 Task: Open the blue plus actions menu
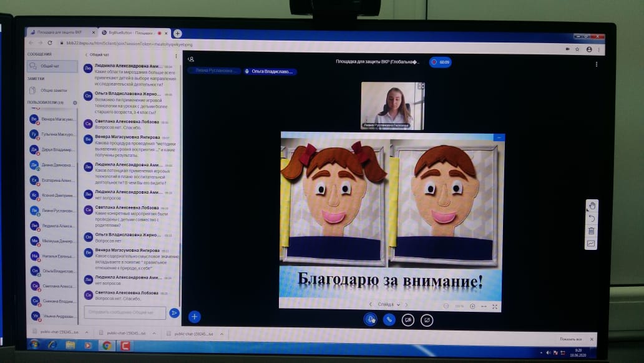click(x=194, y=317)
